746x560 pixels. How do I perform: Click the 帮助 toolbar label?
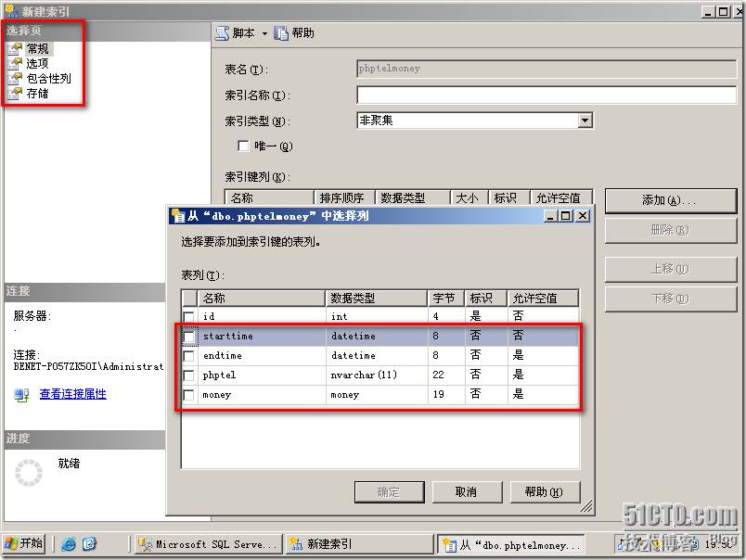pos(303,33)
